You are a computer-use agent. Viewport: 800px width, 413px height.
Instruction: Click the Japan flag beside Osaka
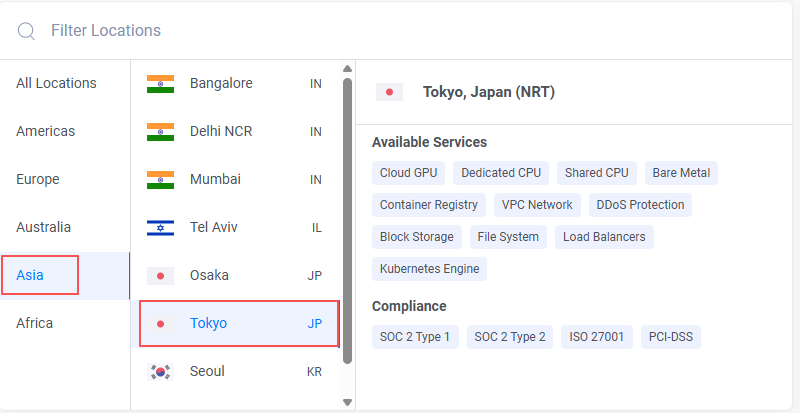tap(160, 275)
